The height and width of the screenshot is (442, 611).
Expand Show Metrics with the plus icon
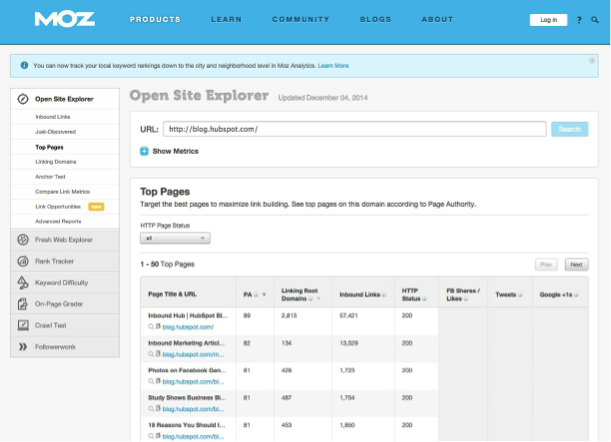[144, 151]
